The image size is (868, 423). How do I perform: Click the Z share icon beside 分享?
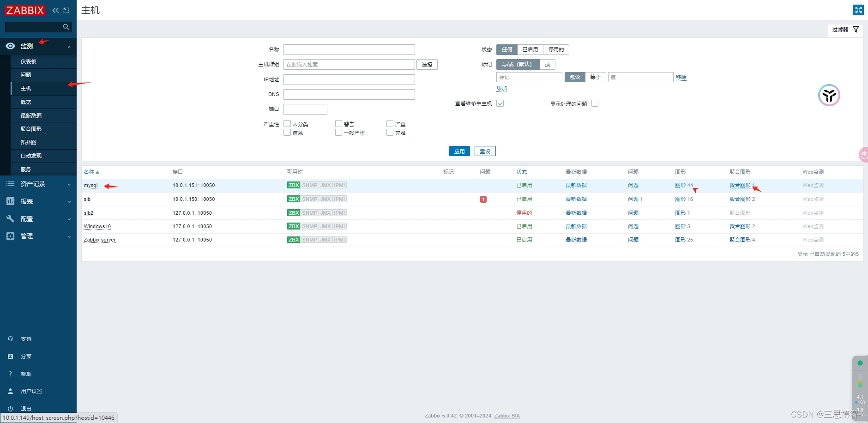[10, 357]
